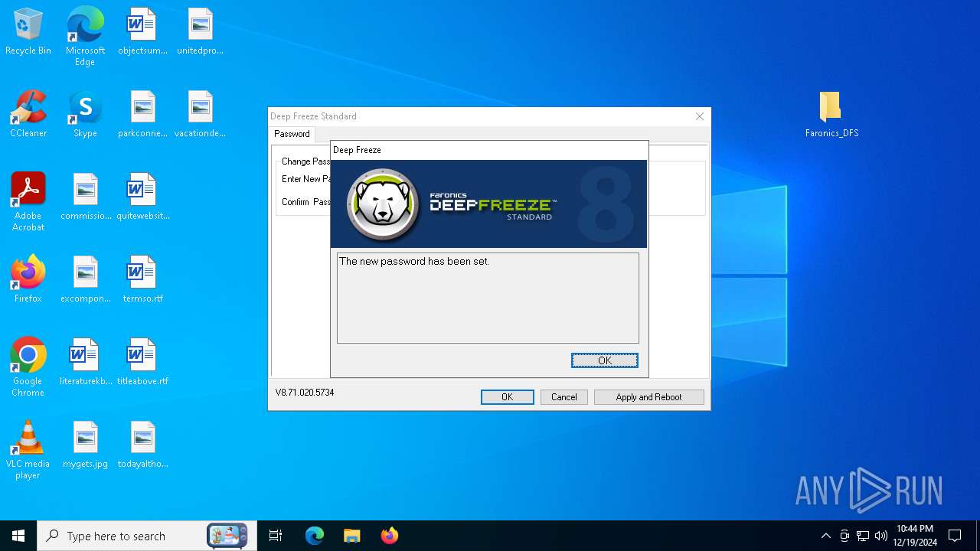Select the termso.rtf document icon
Screen dimensions: 980x551
tap(142, 280)
